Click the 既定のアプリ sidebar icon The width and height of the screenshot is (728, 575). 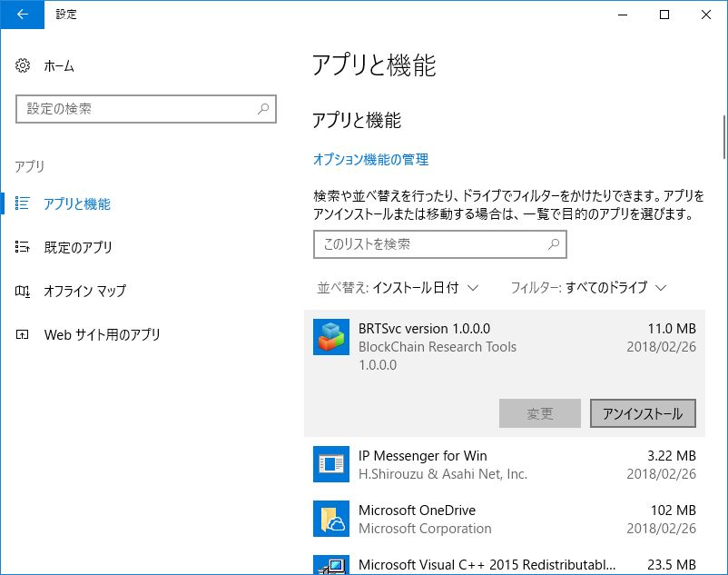(x=25, y=247)
